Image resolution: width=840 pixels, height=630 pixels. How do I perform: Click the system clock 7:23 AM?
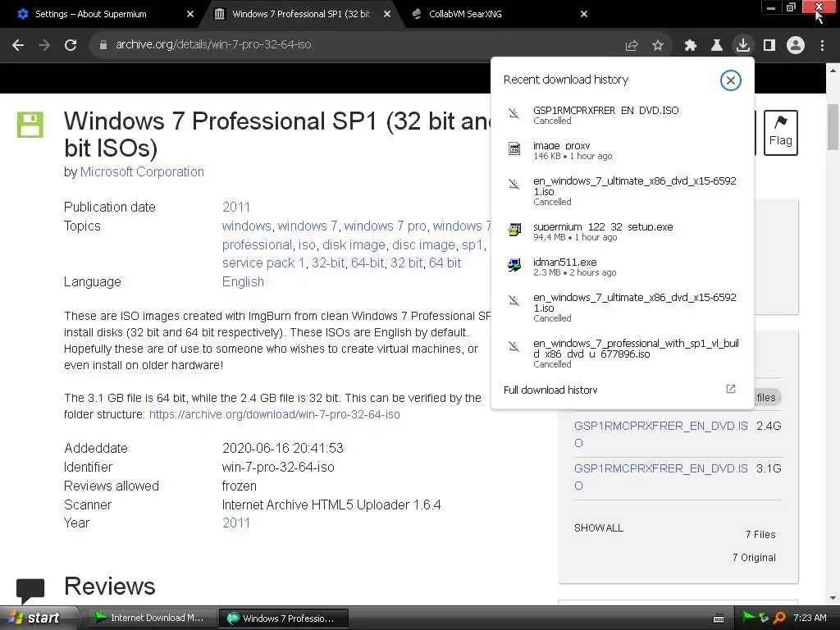(x=810, y=618)
